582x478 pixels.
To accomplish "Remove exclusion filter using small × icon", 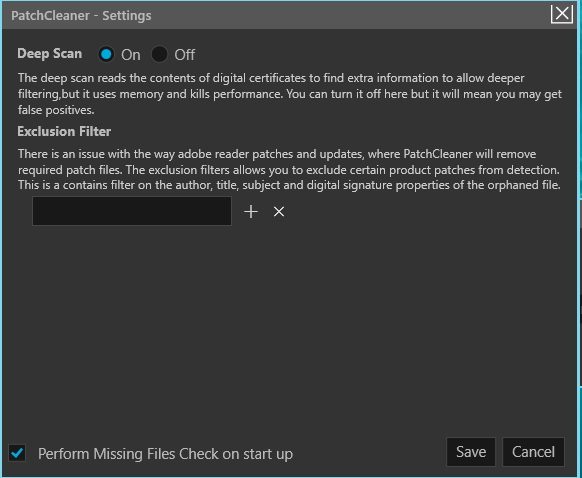I will click(279, 212).
